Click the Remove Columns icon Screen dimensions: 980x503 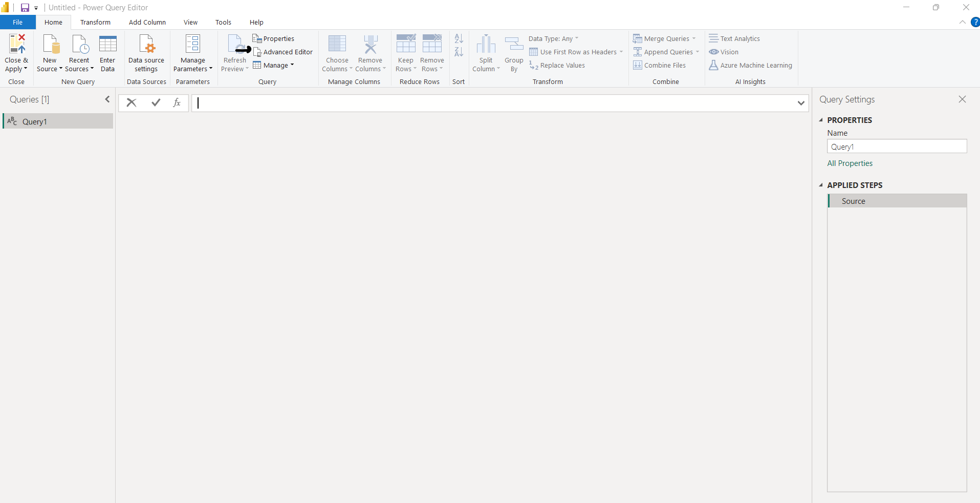point(371,44)
